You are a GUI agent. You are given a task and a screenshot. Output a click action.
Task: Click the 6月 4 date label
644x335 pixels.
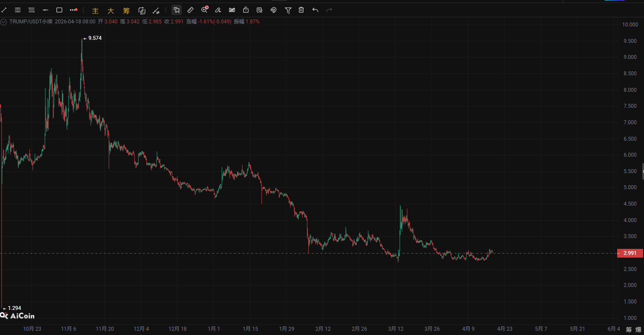pyautogui.click(x=614, y=329)
